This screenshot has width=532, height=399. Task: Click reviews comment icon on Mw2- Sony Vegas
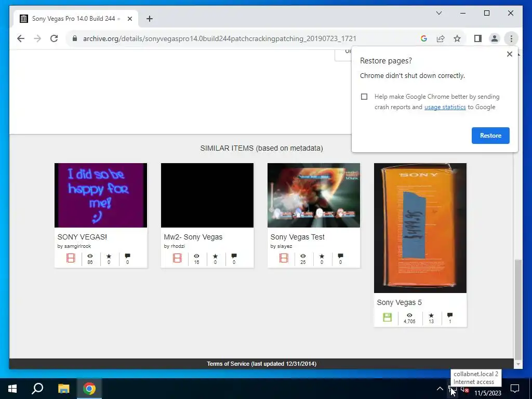234,256
